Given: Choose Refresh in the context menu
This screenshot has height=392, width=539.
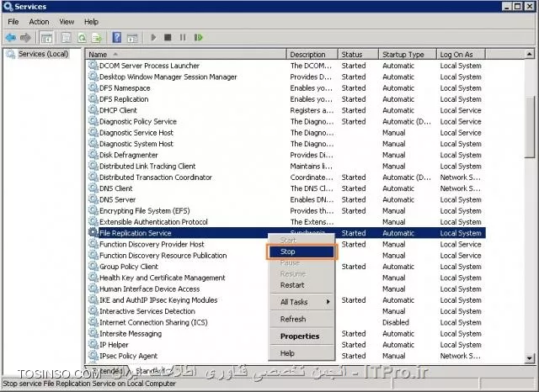Looking at the screenshot, I should coord(302,319).
